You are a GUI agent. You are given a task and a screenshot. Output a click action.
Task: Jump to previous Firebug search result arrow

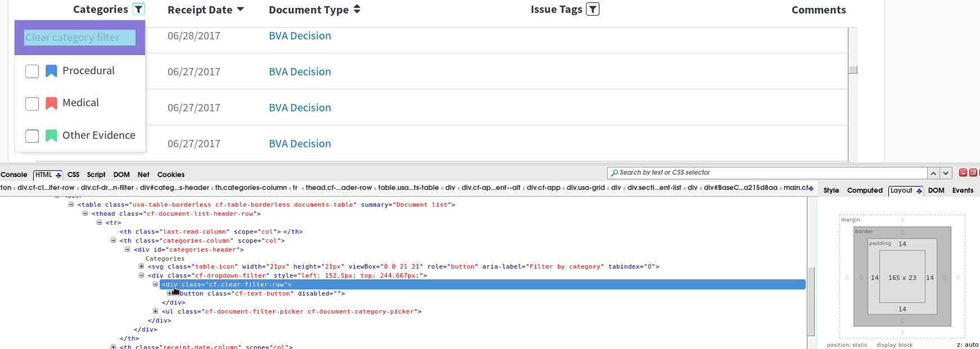tap(933, 173)
